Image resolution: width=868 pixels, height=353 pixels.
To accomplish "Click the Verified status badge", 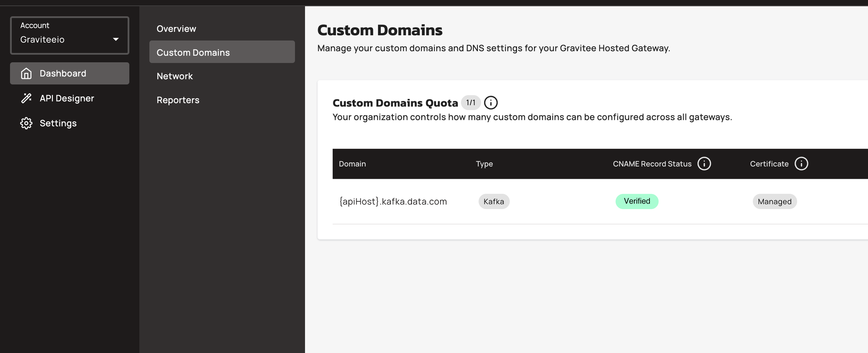I will coord(637,201).
